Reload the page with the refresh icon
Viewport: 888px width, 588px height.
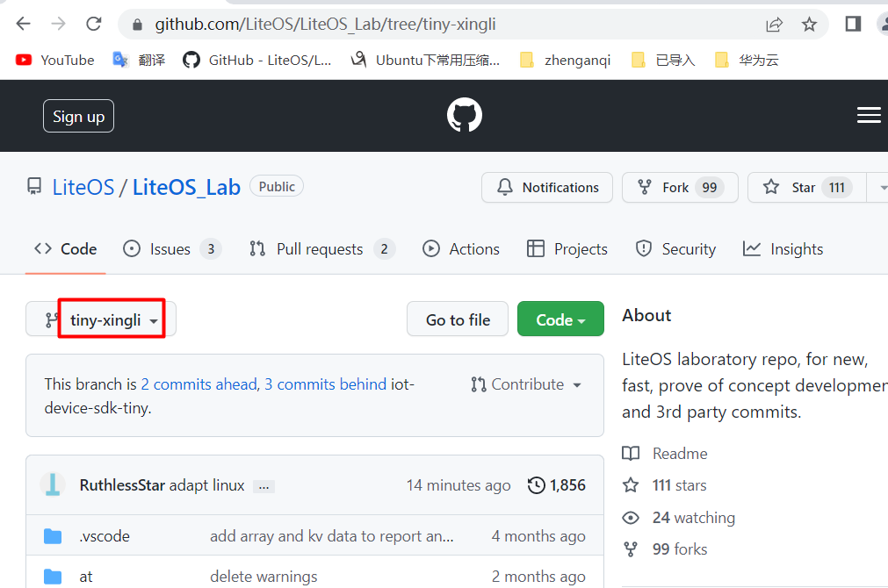click(93, 24)
